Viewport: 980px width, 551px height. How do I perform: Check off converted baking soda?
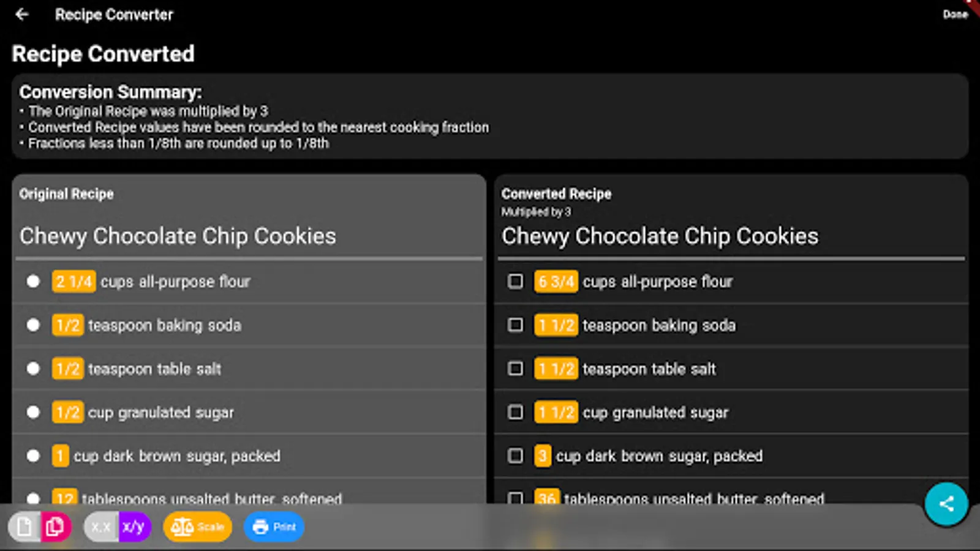tap(516, 324)
